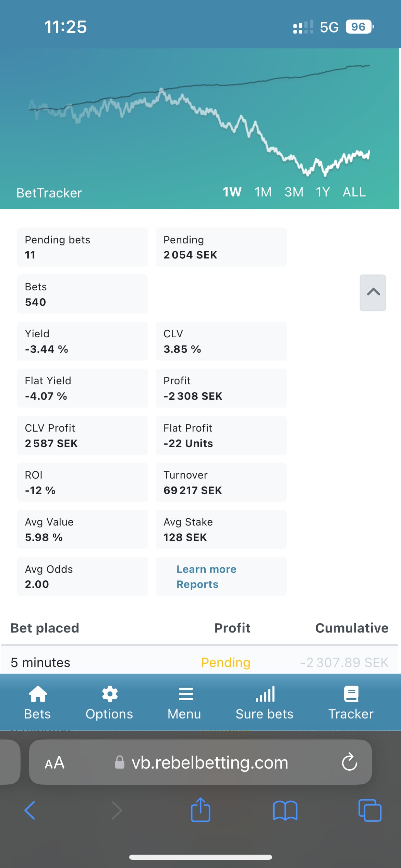Screen dimensions: 401x868
Task: Open the AA reader options menu
Action: pos(54,762)
